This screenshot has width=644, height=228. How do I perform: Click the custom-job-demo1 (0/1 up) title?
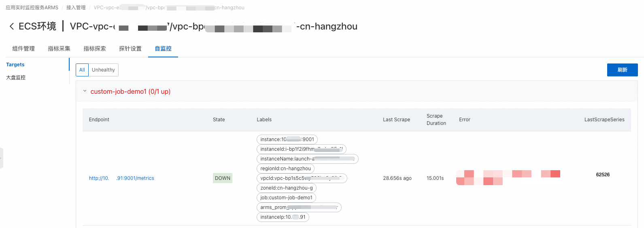click(130, 92)
